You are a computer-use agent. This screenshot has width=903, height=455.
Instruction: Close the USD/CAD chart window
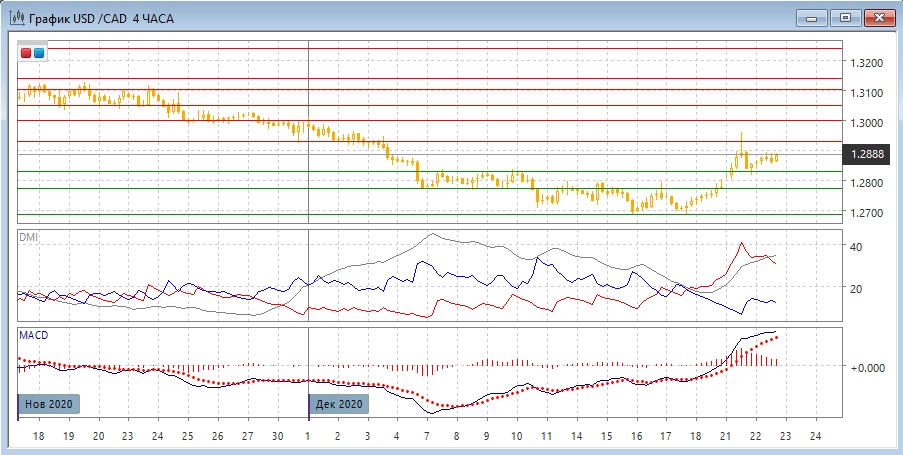878,17
